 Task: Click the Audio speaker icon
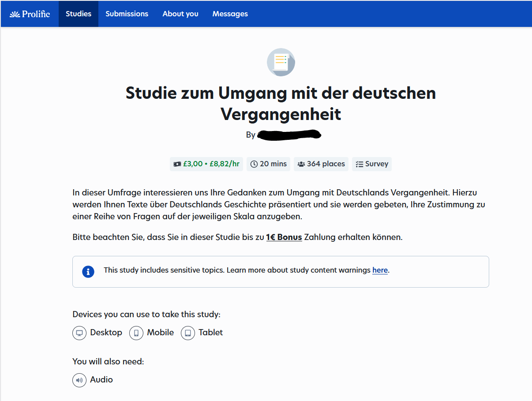click(x=79, y=380)
